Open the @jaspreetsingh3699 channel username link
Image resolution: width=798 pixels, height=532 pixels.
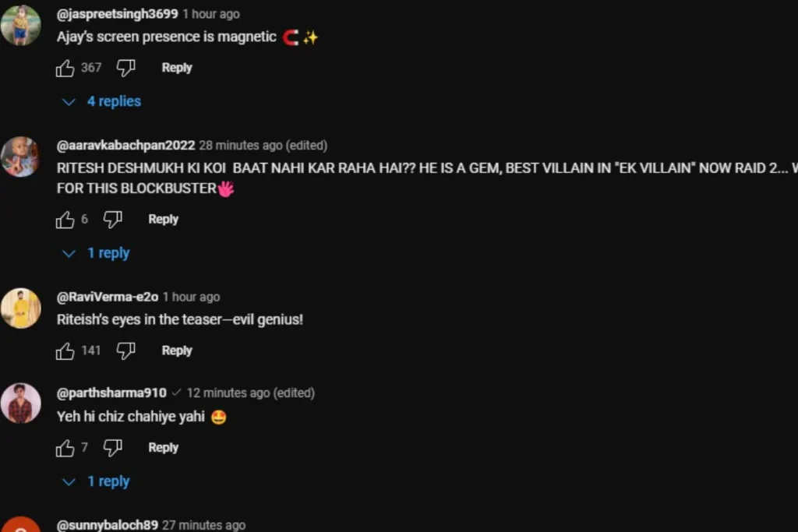click(118, 14)
